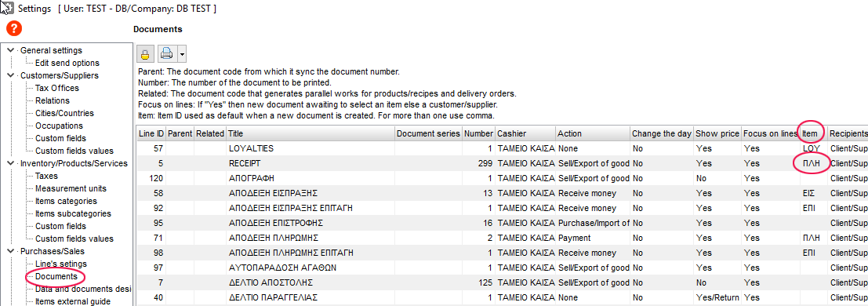This screenshot has width=868, height=306.
Task: Click the Document series column header
Action: coord(428,133)
